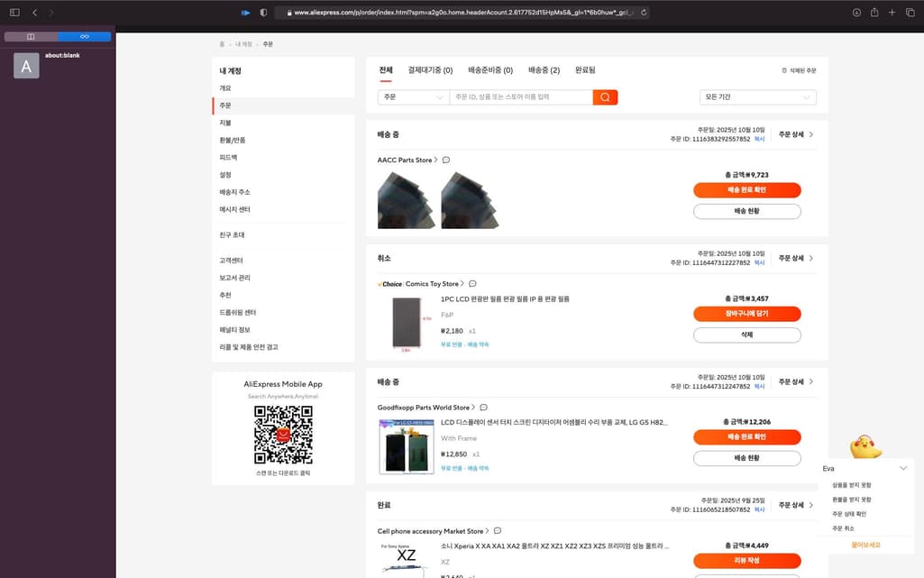
Task: Message Goodfixopp Parts World Store via chat icon
Action: (483, 408)
